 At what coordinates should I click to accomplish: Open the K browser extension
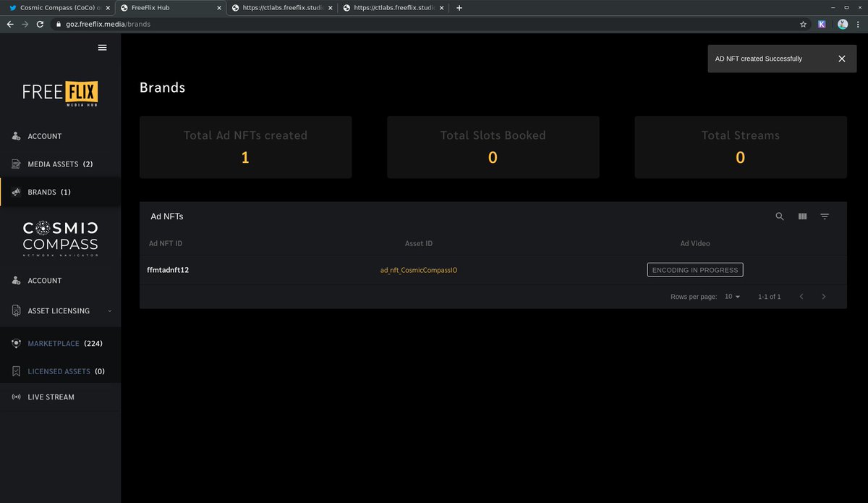822,24
